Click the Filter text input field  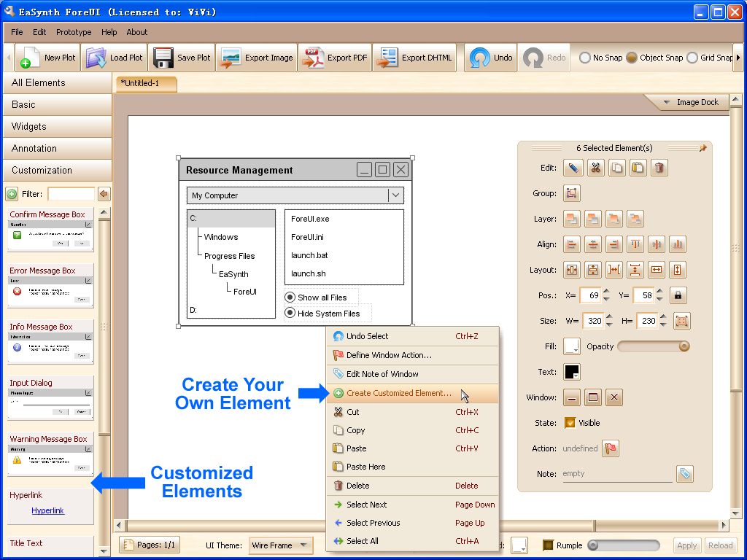pos(71,194)
